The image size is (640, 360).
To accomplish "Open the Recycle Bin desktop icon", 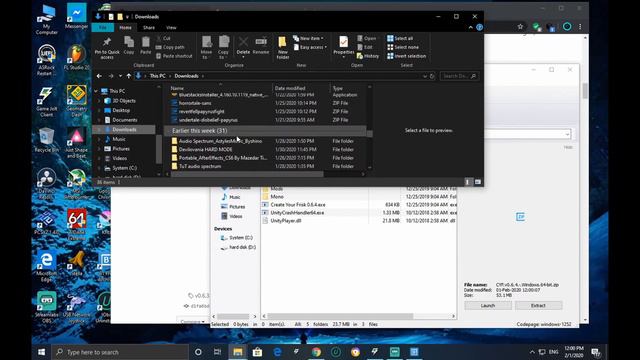I will coord(46,140).
